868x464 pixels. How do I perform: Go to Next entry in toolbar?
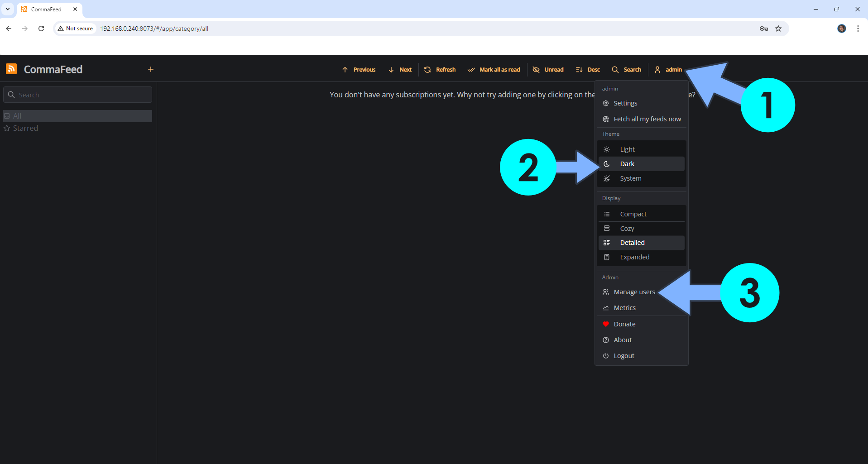[x=400, y=70]
